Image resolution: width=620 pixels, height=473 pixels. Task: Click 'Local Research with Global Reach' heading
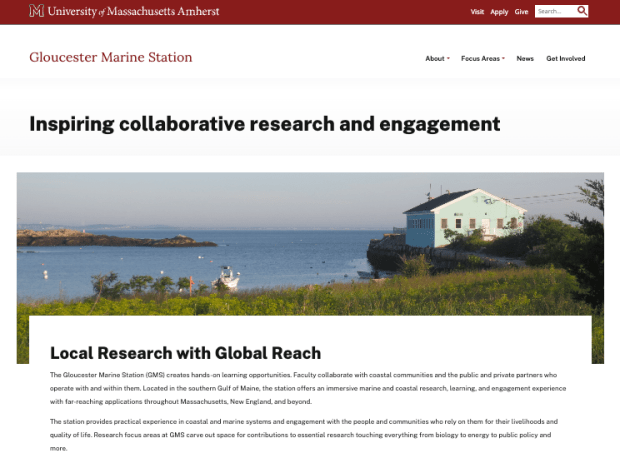(x=185, y=353)
